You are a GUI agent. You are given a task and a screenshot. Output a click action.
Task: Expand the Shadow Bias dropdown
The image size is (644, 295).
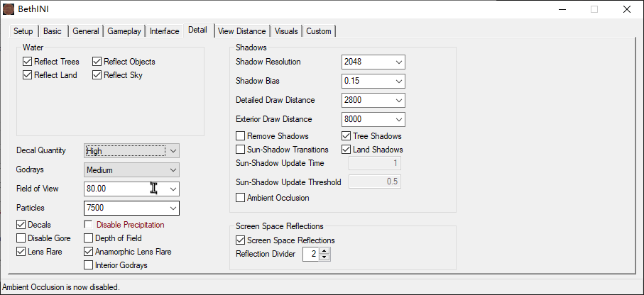pyautogui.click(x=373, y=82)
